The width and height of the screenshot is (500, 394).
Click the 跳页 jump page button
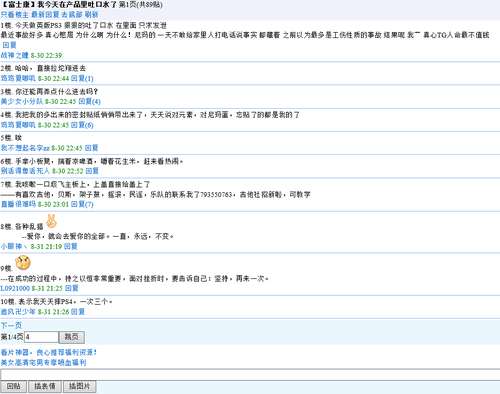72,337
